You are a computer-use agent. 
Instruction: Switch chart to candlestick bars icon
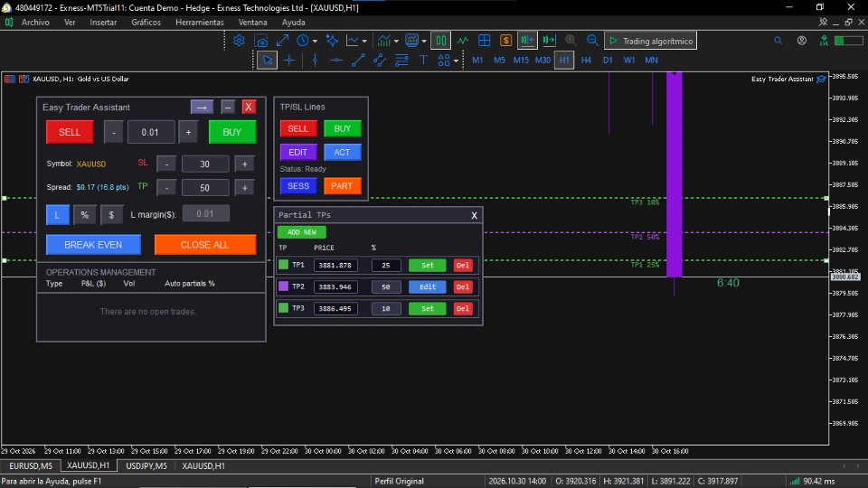(441, 41)
